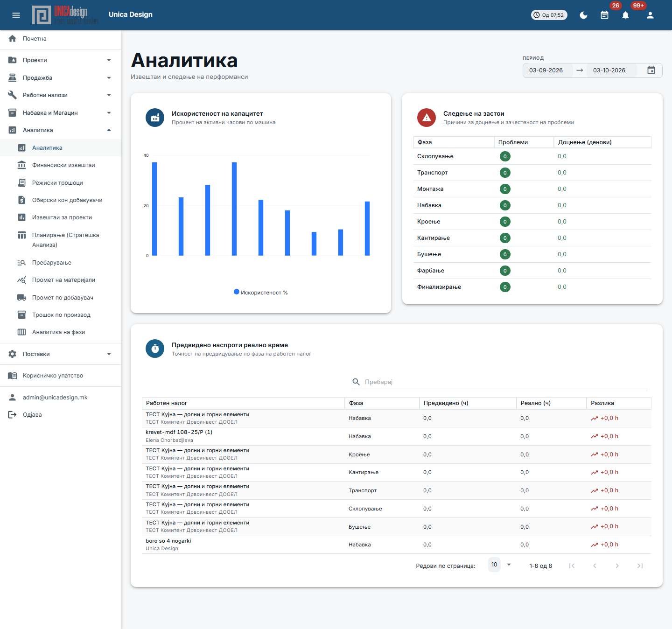The height and width of the screenshot is (629, 672).
Task: Select Аналитика submenu item
Action: click(x=61, y=148)
